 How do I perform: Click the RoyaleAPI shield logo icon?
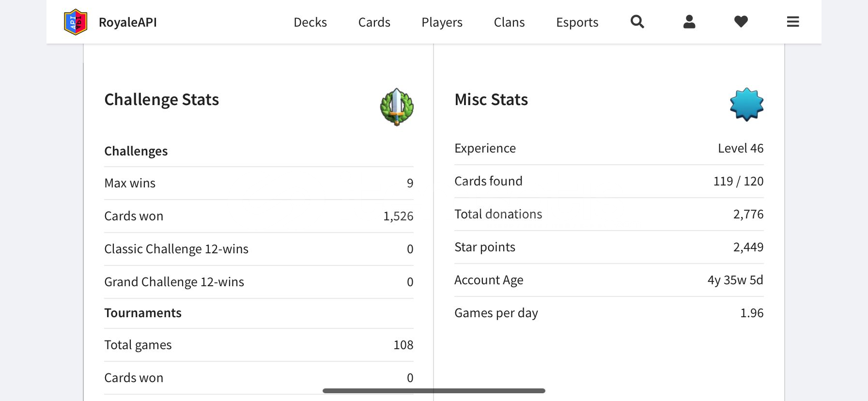(76, 22)
